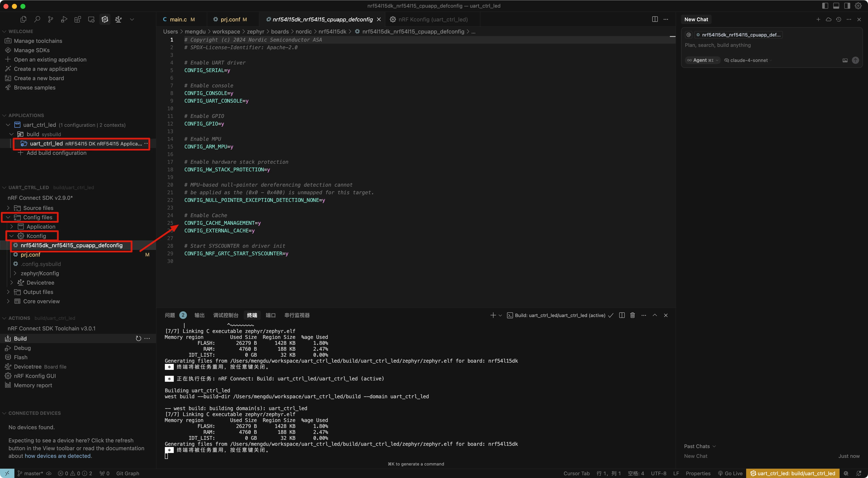Image resolution: width=868 pixels, height=478 pixels.
Task: Toggle the bottom panel layout button
Action: (836, 6)
